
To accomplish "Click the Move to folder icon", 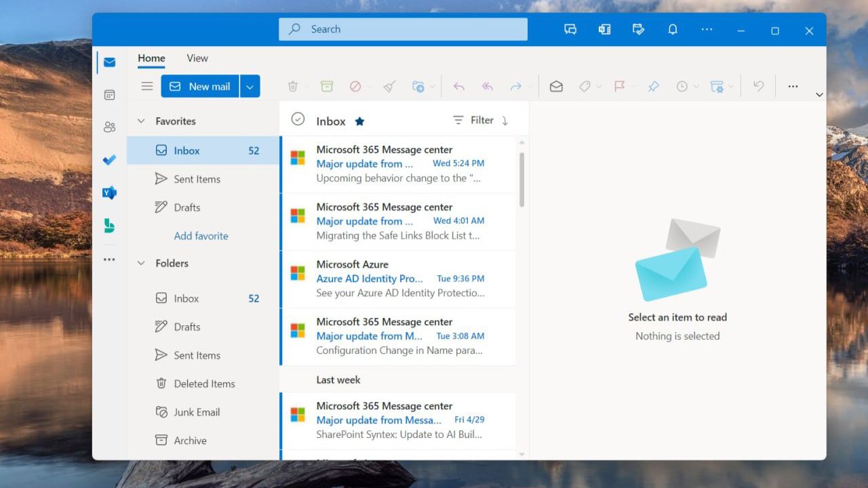I will tap(418, 86).
